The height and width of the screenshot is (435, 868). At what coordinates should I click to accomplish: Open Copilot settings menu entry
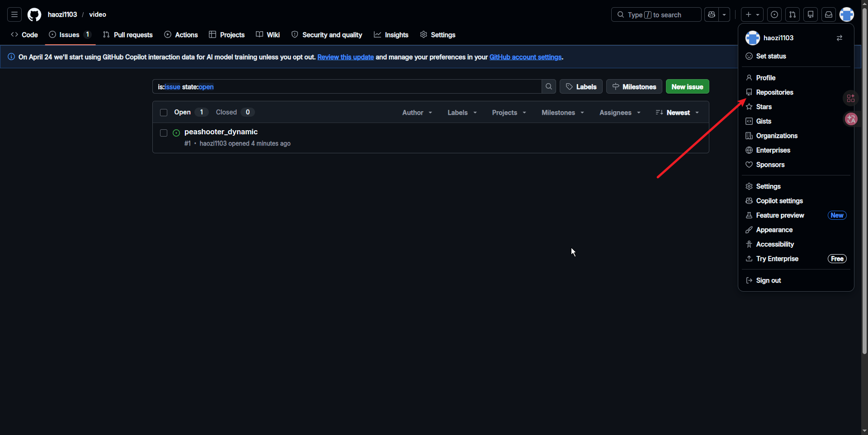click(x=796, y=201)
